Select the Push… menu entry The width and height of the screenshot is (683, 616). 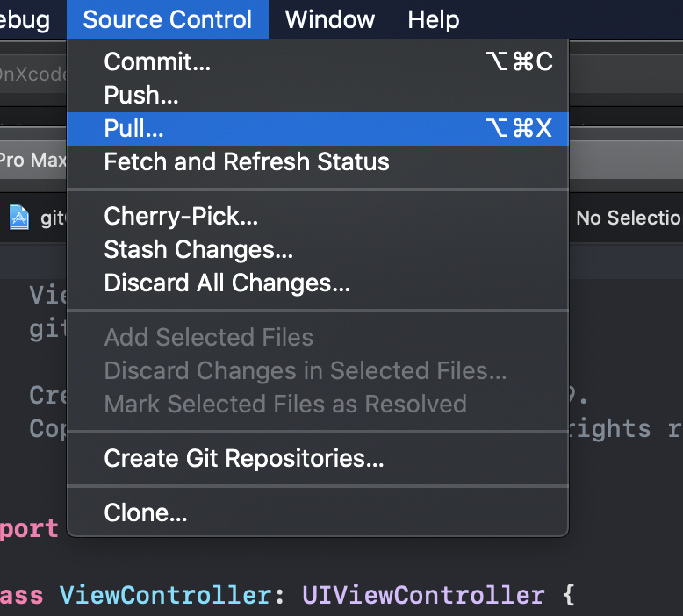click(x=141, y=95)
